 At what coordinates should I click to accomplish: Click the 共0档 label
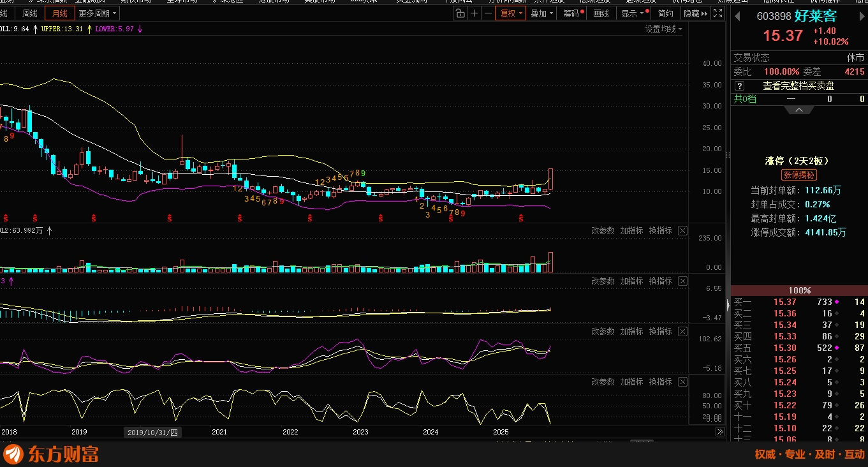744,99
